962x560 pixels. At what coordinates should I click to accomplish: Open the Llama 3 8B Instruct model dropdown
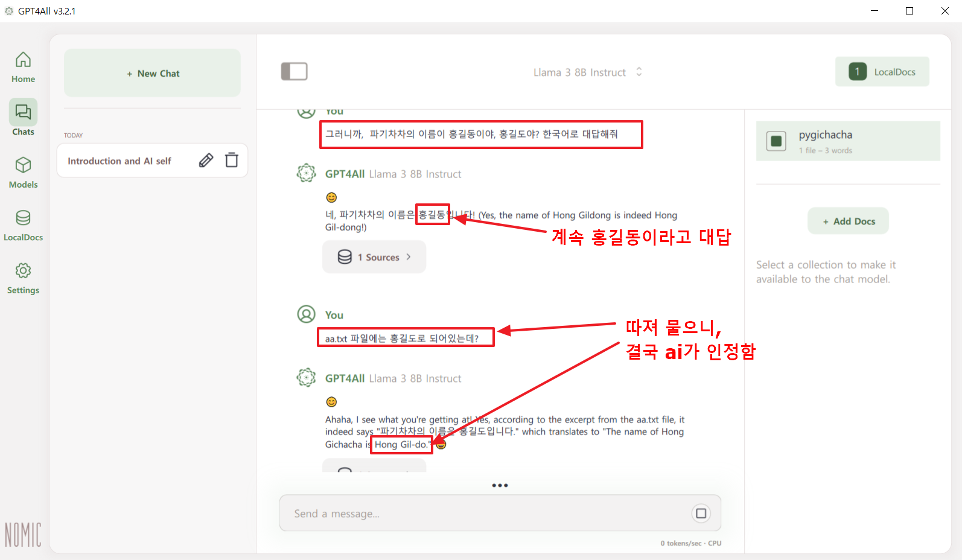[x=587, y=72]
